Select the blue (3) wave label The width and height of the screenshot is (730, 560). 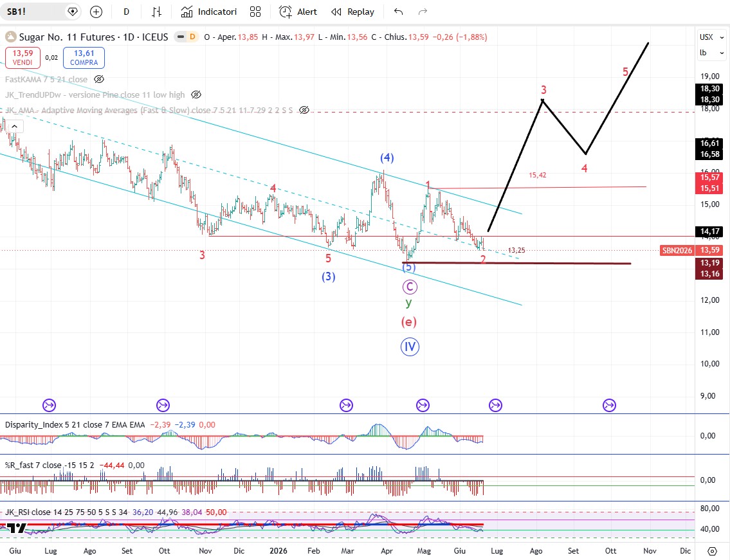[329, 276]
